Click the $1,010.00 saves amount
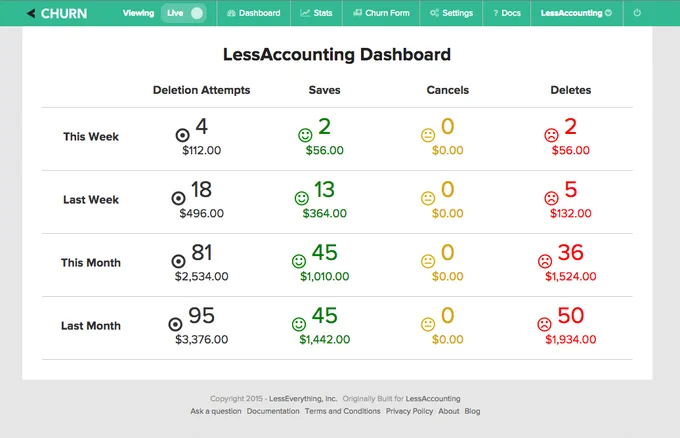Viewport: 680px width, 438px height. 324,276
